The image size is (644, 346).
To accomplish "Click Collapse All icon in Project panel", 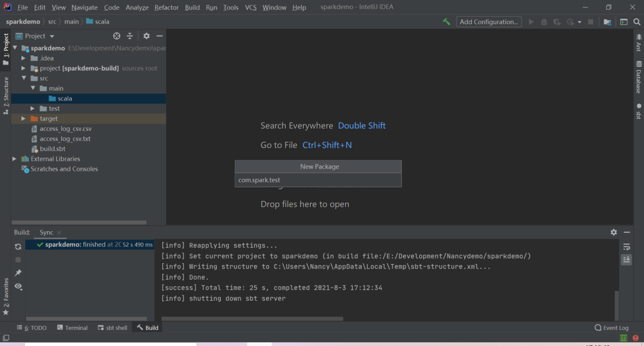I will [x=130, y=36].
